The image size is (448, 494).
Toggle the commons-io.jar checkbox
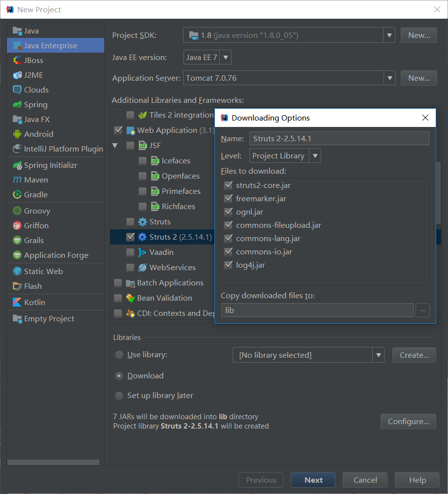pos(229,252)
